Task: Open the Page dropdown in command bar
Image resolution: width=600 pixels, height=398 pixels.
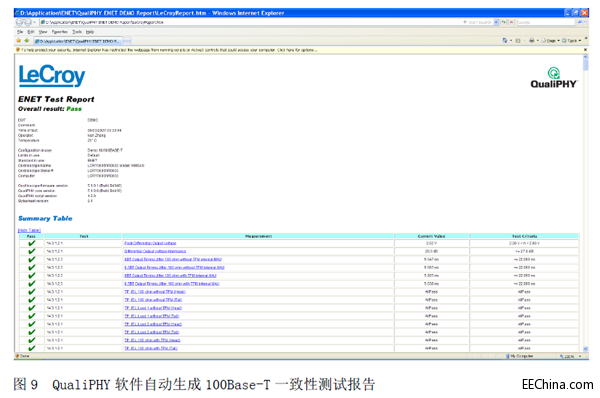Action: click(x=550, y=40)
